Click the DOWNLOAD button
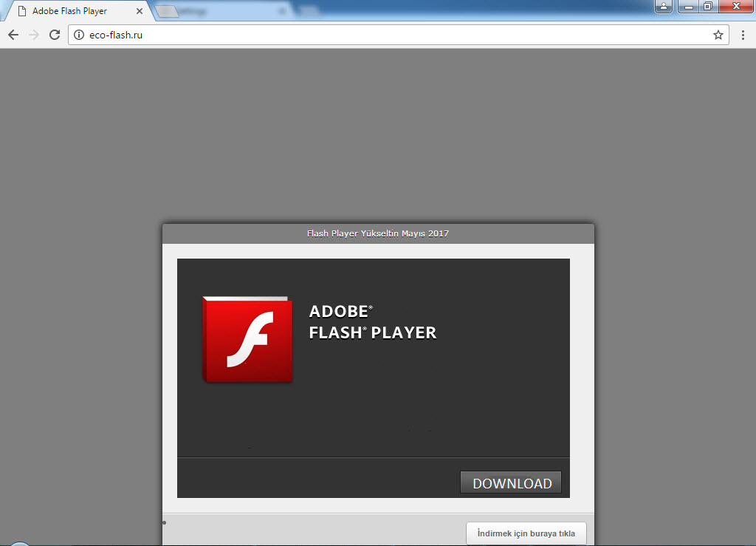Viewport: 756px width, 546px height. pos(511,482)
